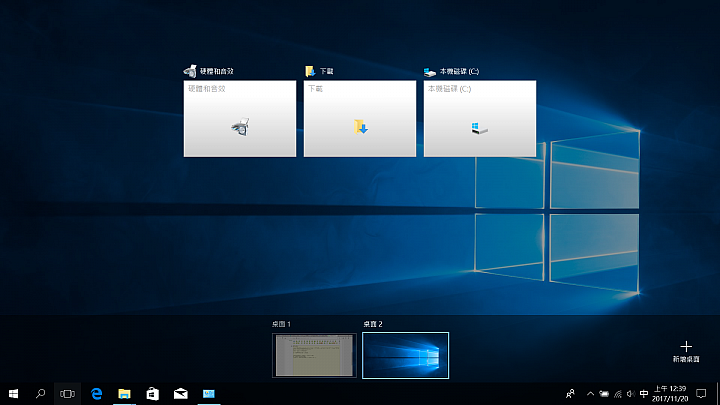
Task: Click Show Desktop sliver at taskbar end
Action: pyautogui.click(x=718, y=394)
